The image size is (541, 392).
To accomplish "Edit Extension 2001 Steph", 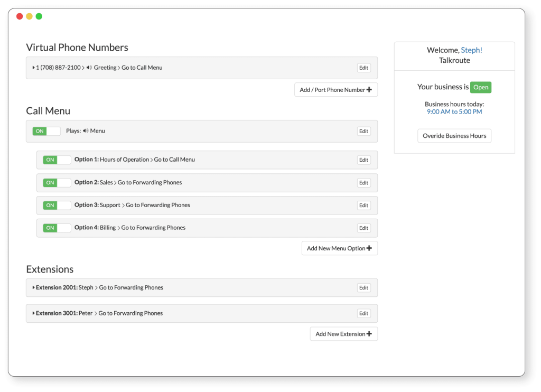I will pos(363,287).
